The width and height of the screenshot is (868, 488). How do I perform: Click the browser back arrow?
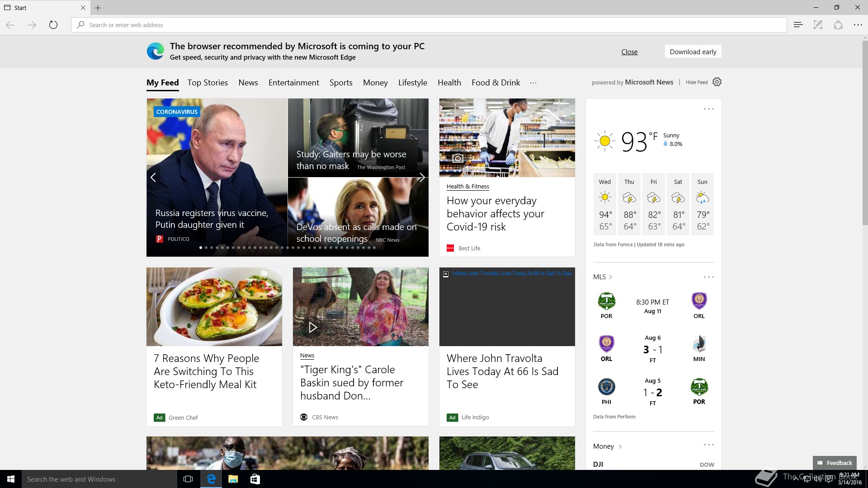(x=10, y=25)
